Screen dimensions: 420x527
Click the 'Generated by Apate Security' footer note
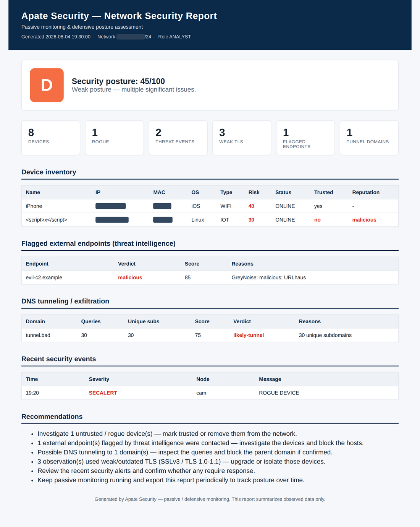[210, 499]
